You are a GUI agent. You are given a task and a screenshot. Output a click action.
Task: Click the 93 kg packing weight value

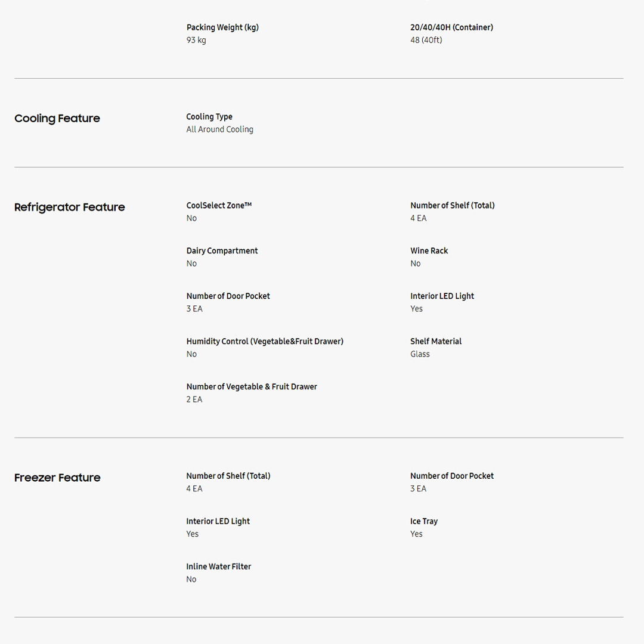196,41
